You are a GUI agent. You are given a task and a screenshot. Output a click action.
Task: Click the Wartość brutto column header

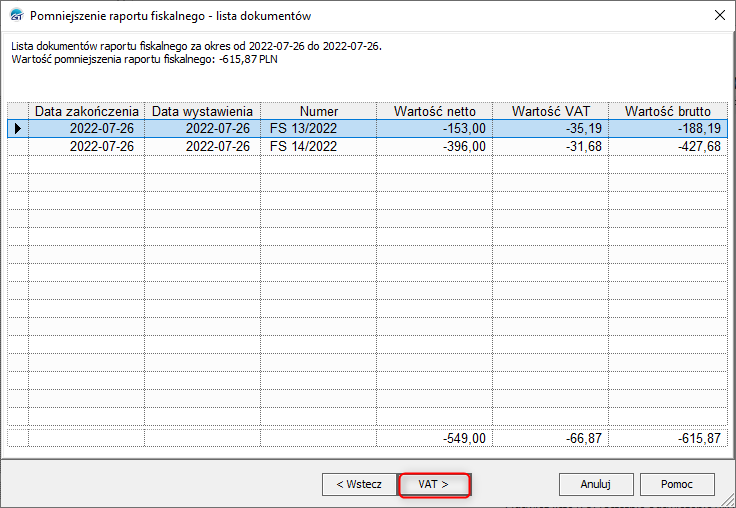click(x=668, y=111)
